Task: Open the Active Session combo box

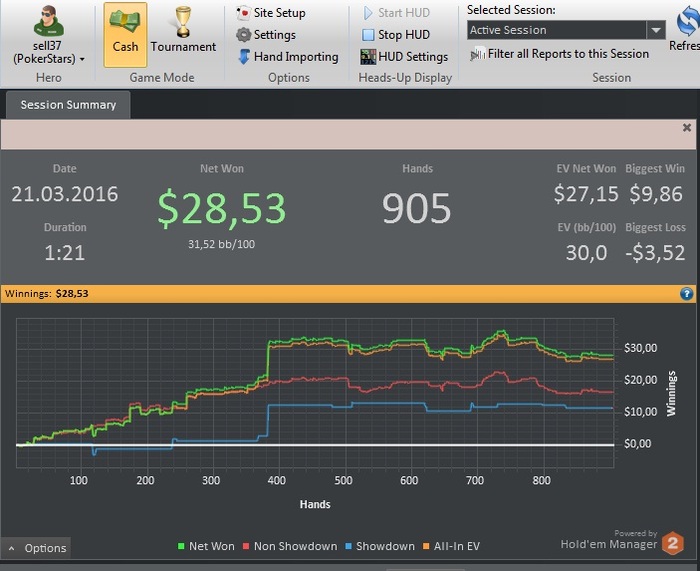Action: tap(566, 30)
